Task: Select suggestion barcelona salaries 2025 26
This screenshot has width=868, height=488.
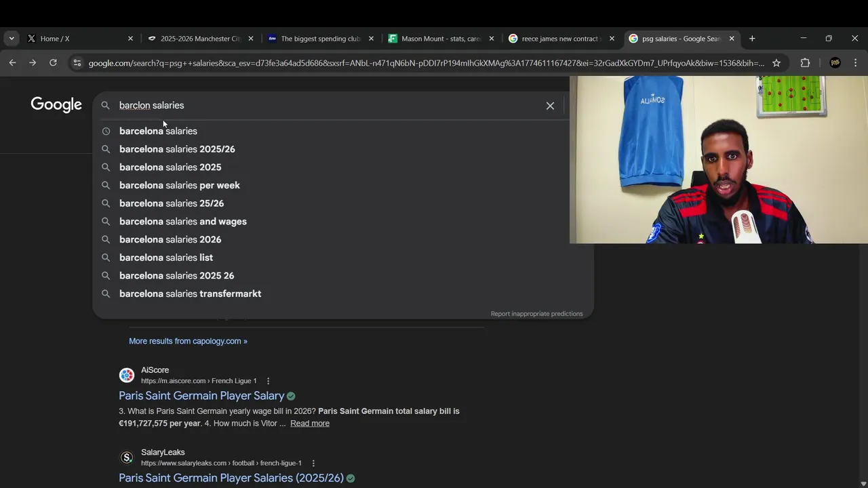Action: 342,276
